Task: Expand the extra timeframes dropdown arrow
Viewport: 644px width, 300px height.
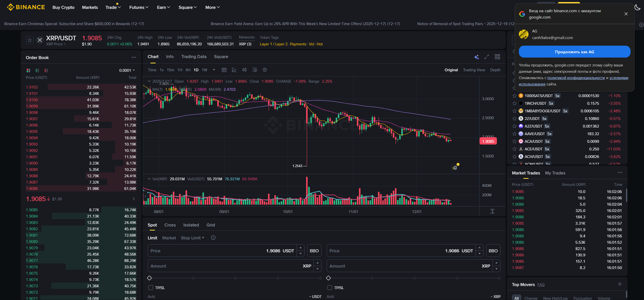Action: 214,70
